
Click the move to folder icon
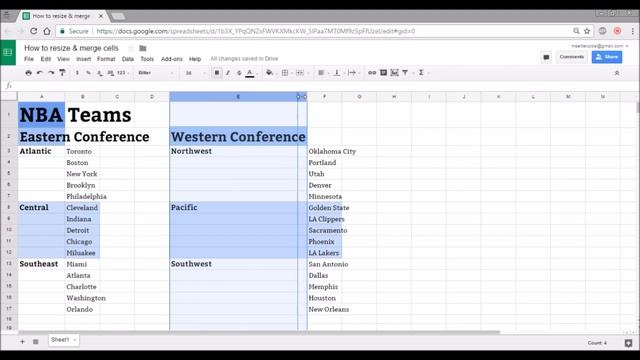click(x=143, y=48)
